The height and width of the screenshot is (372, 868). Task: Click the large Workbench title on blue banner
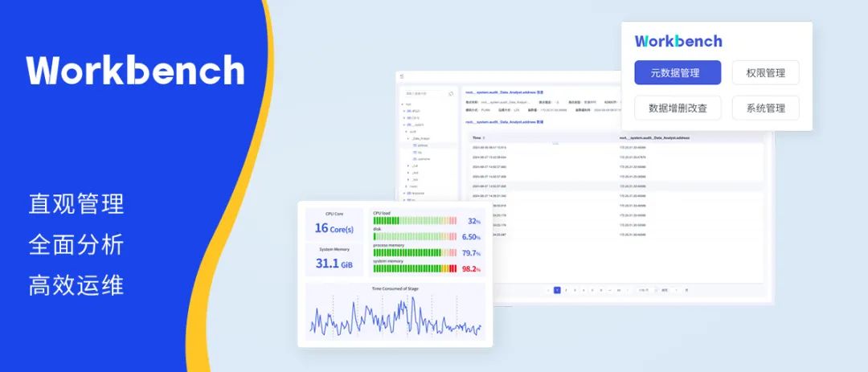point(136,70)
